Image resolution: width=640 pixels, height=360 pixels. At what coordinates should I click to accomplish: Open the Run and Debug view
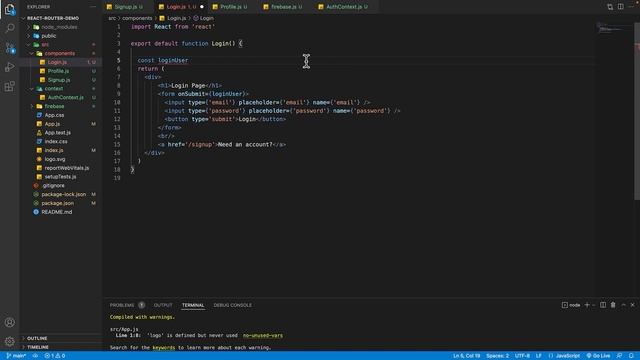pyautogui.click(x=9, y=67)
